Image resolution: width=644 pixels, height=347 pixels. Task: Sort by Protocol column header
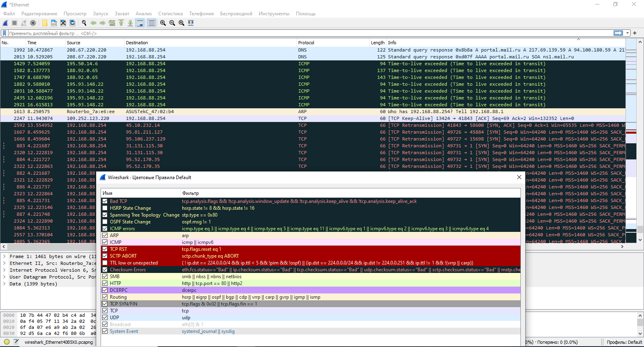pos(333,43)
